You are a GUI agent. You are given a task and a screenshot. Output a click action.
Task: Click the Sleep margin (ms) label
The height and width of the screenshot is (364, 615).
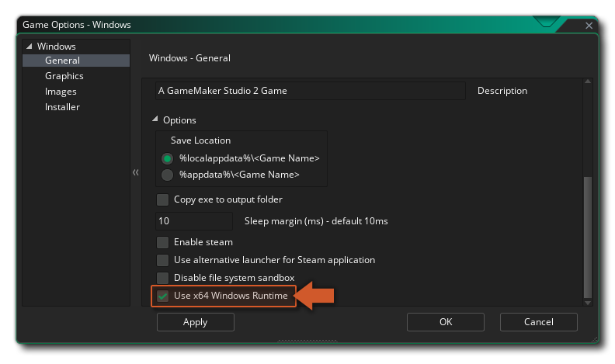(316, 221)
